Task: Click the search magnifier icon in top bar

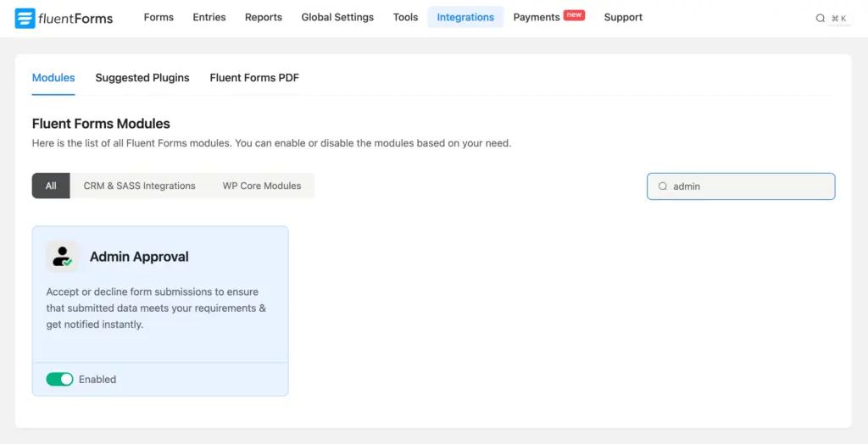Action: [x=821, y=19]
